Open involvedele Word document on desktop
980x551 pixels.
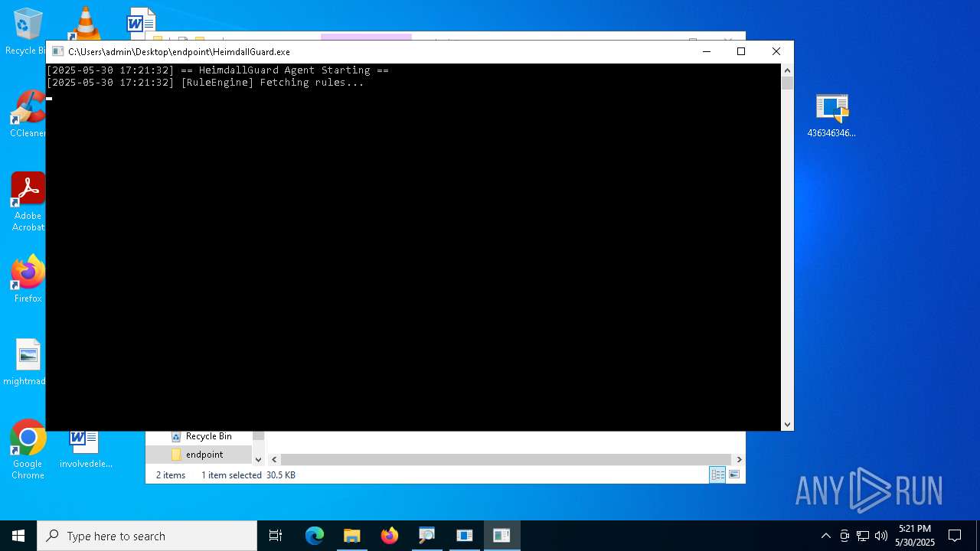pos(85,448)
